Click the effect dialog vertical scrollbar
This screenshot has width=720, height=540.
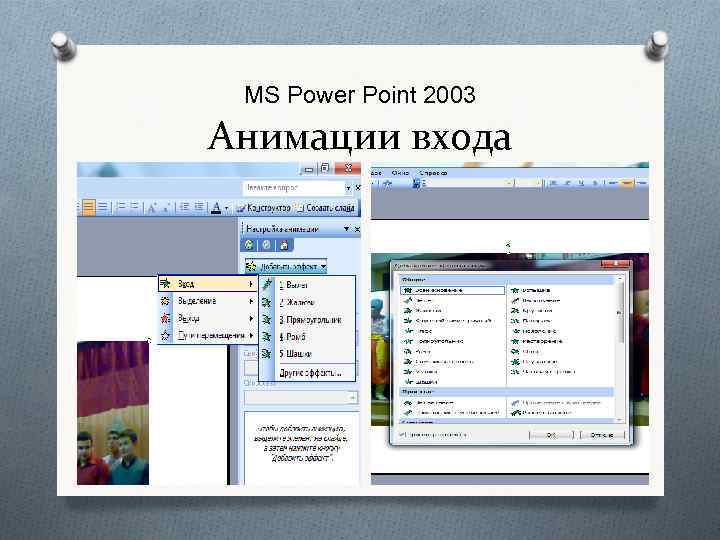[x=619, y=349]
